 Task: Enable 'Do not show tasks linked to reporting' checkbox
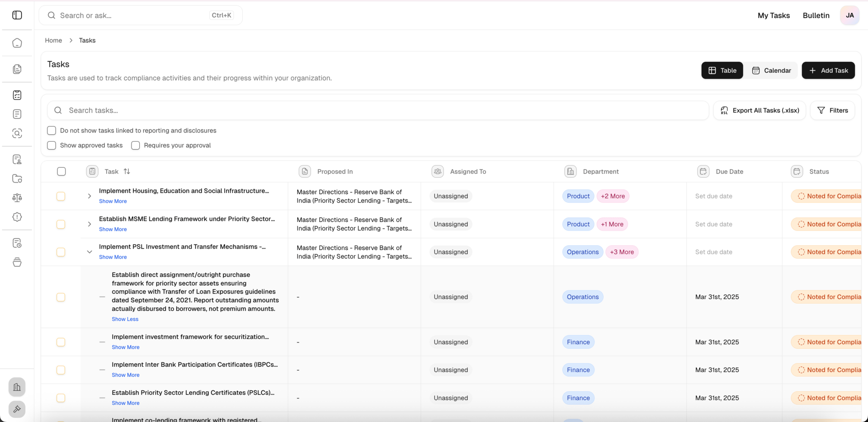pyautogui.click(x=52, y=131)
